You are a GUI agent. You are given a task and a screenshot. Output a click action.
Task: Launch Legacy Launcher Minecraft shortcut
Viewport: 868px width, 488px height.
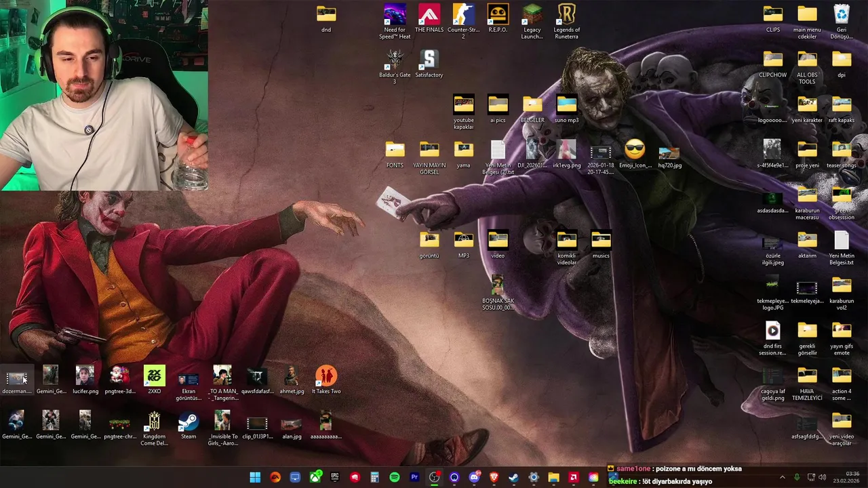pos(532,21)
